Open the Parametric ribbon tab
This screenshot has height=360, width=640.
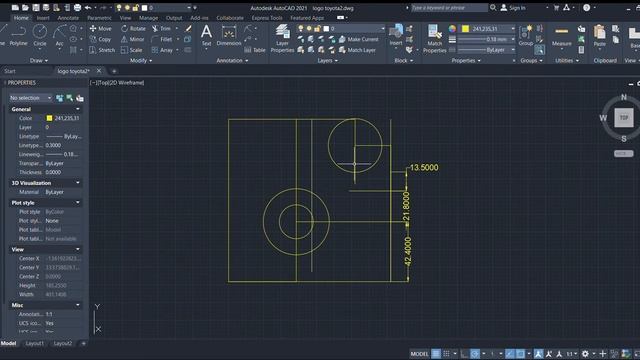click(99, 18)
